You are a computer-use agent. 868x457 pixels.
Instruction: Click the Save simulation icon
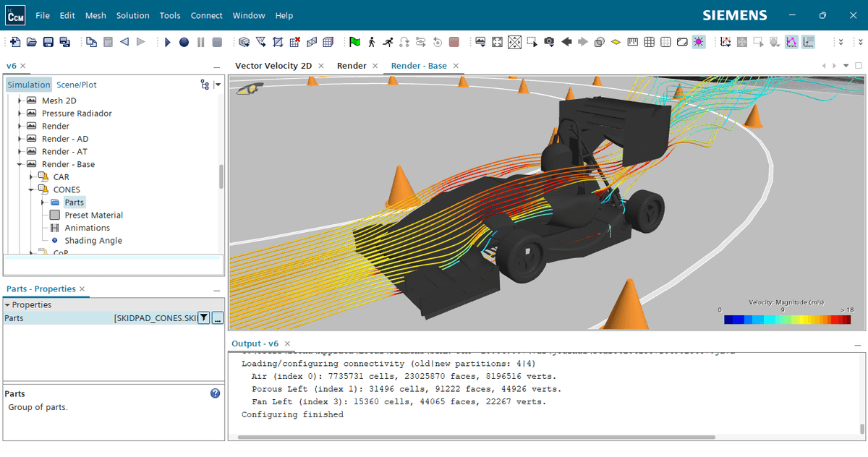click(48, 42)
